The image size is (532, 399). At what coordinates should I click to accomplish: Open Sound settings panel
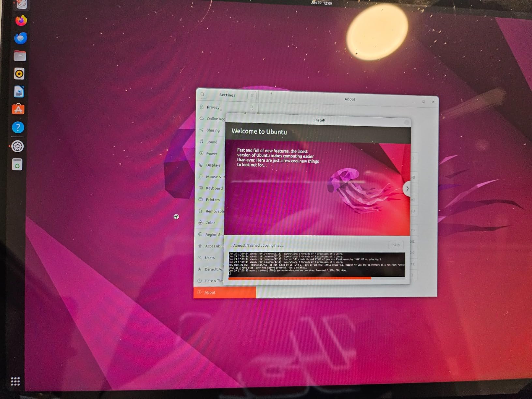coord(211,142)
